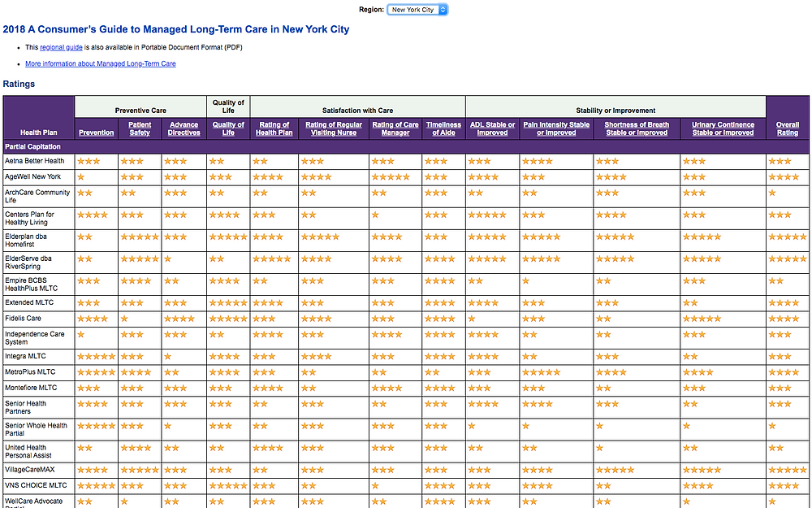
Task: Click the Timeliness of Aide header link
Action: coord(443,128)
